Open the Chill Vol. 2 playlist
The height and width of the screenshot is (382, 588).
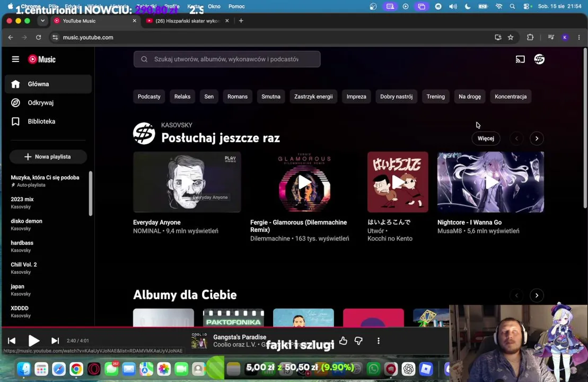coord(24,268)
